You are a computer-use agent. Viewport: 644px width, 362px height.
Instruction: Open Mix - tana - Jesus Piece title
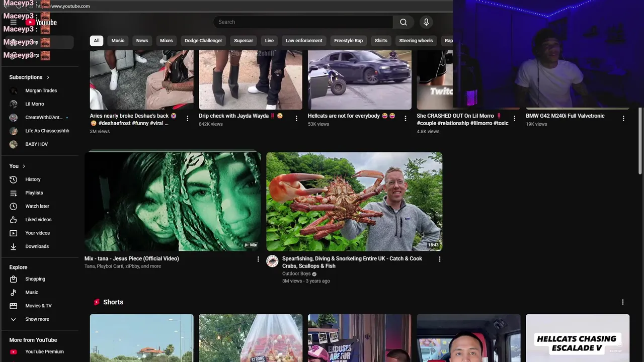132,258
